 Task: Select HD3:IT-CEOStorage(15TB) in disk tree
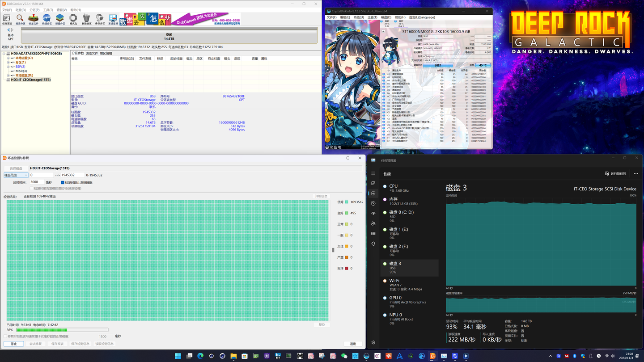coord(31,80)
